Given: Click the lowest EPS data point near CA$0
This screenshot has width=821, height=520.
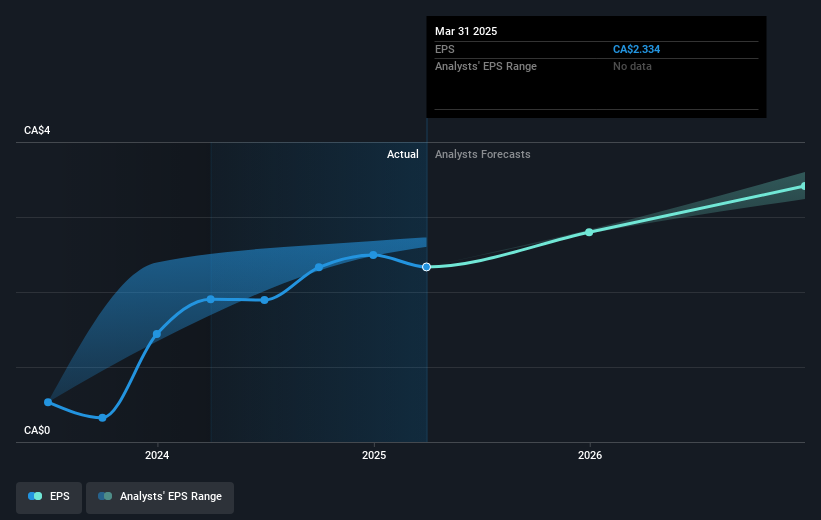Looking at the screenshot, I should (x=103, y=418).
